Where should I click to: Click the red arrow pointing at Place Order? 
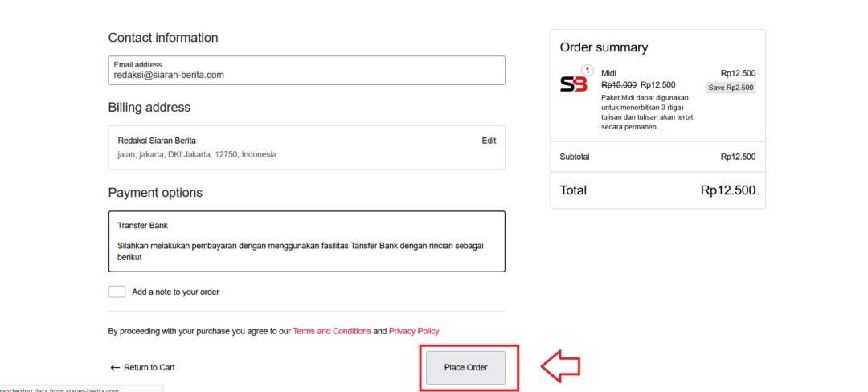(x=560, y=367)
